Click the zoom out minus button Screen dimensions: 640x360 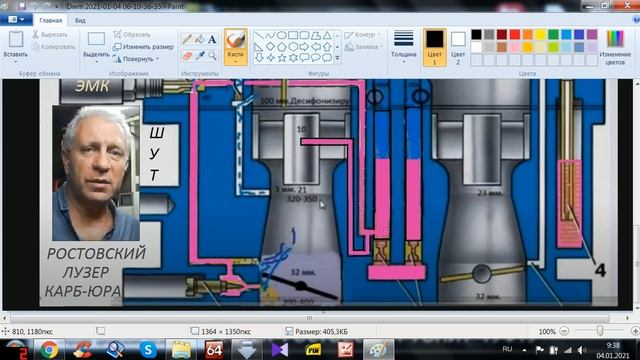point(564,331)
